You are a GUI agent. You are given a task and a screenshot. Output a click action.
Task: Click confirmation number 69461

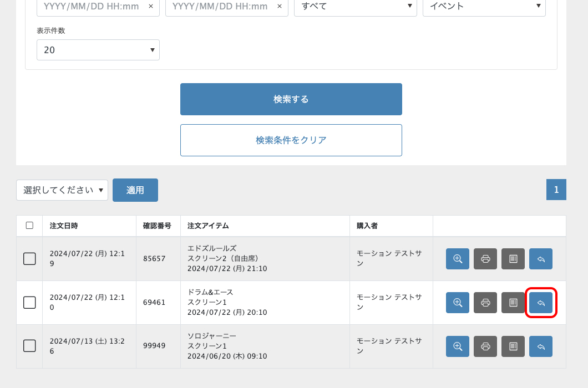coord(154,303)
